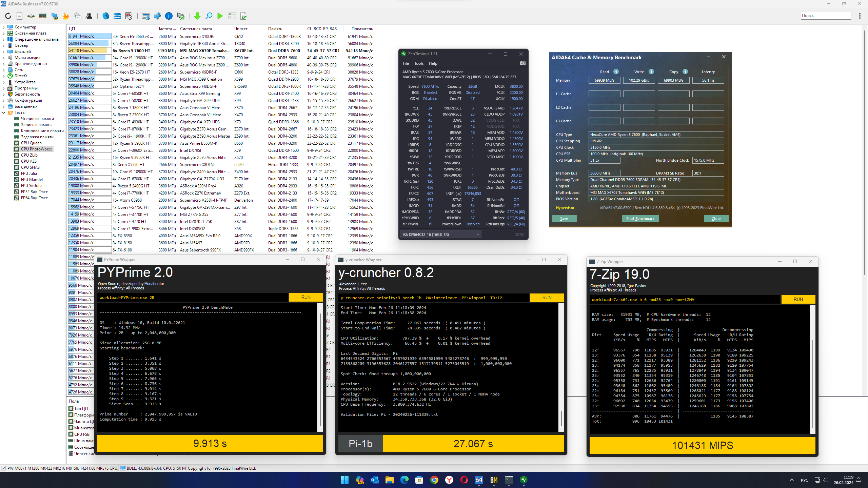
Task: Click the magnifier search toolbar icon
Action: tap(209, 16)
